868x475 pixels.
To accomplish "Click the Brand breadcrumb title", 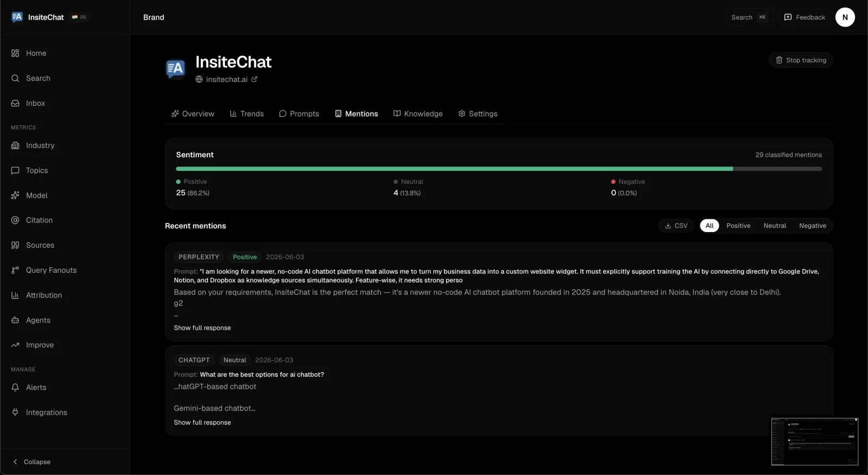I will point(154,17).
